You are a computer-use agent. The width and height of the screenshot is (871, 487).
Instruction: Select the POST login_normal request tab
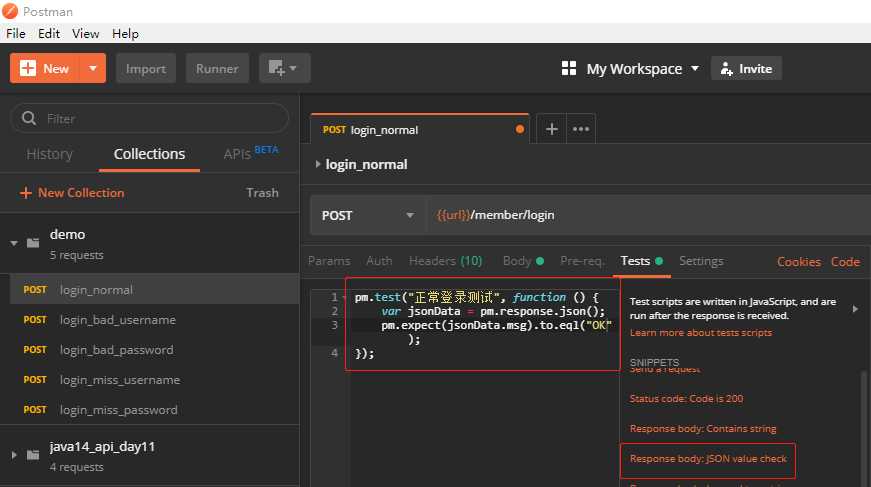pos(419,129)
